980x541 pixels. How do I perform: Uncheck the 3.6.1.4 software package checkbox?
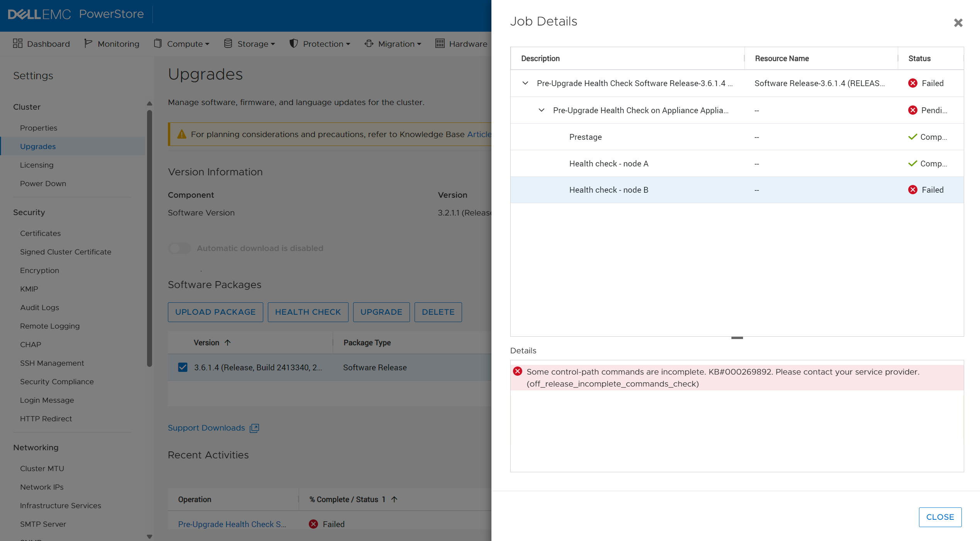182,367
